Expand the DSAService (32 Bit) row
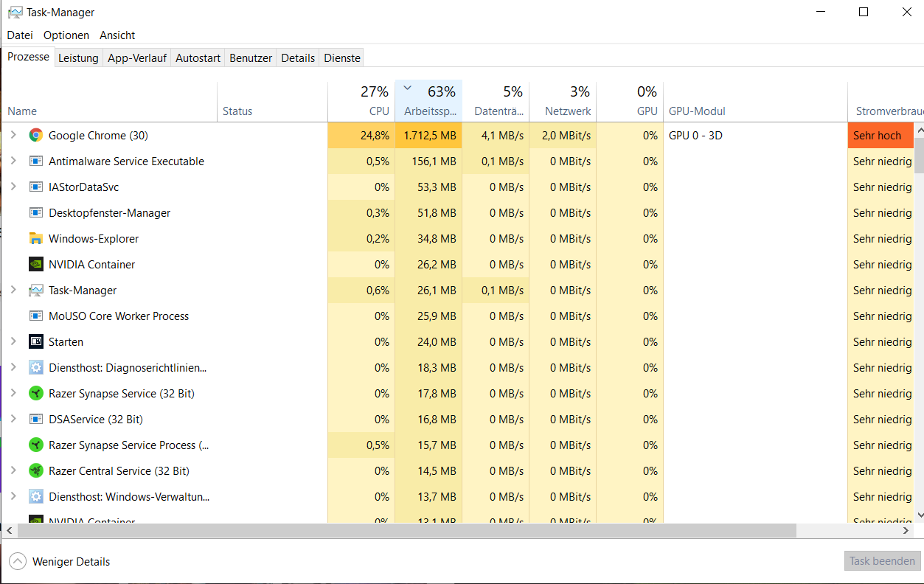 pyautogui.click(x=13, y=419)
